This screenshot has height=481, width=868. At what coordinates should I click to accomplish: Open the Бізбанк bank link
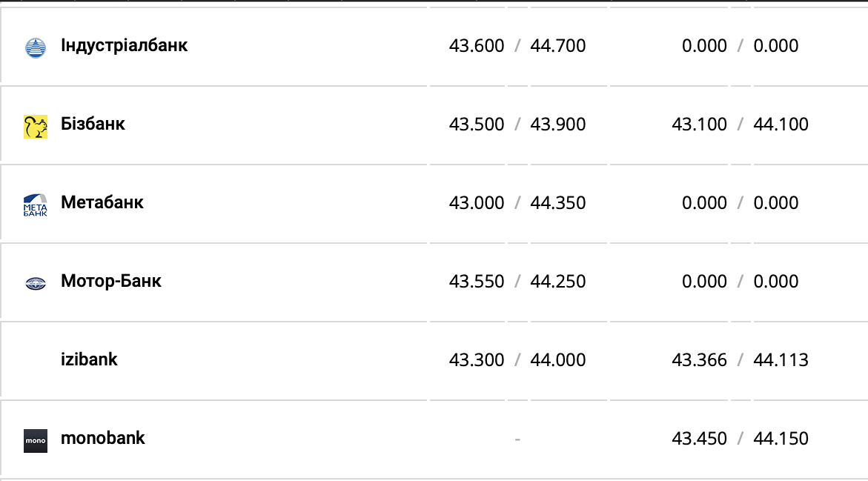point(93,124)
